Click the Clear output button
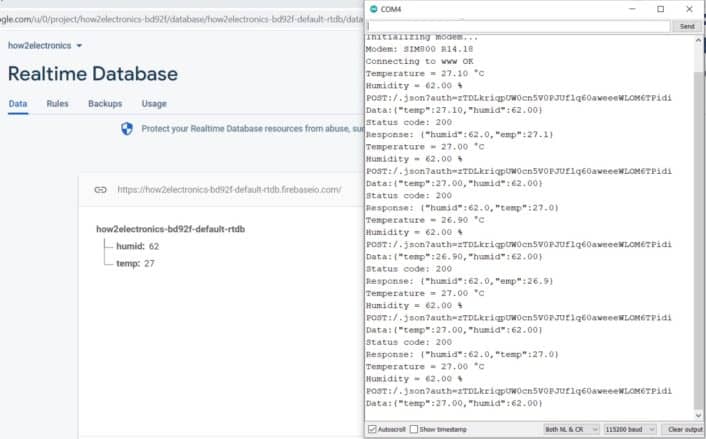 tap(685, 430)
